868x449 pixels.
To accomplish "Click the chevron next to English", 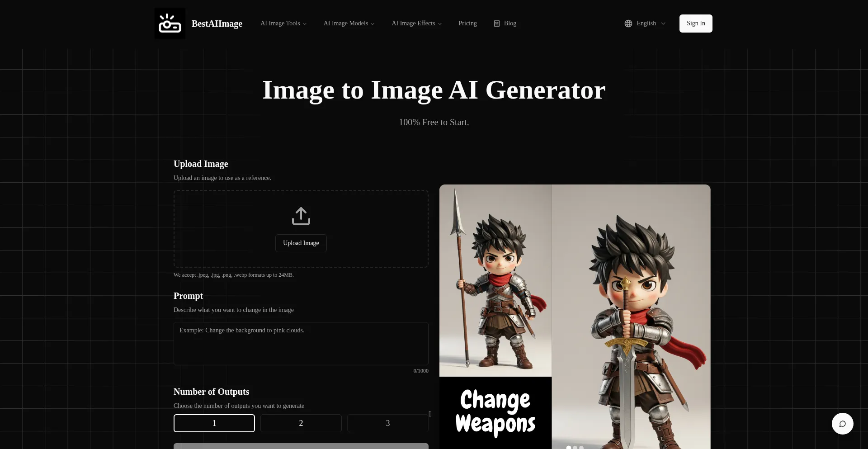I will [663, 24].
